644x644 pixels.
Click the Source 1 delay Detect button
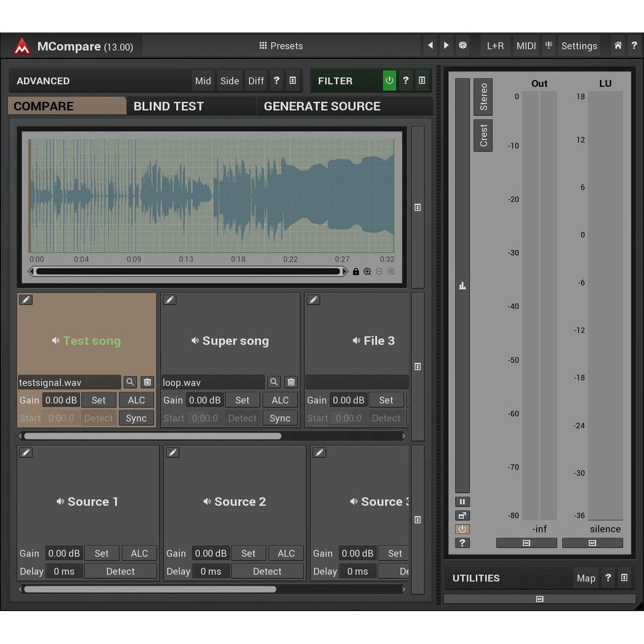pos(120,571)
